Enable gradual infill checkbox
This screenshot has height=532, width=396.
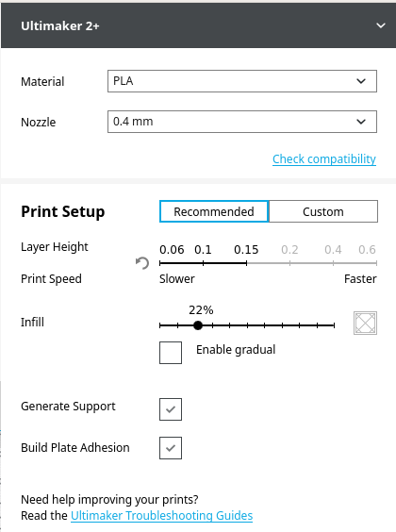(x=171, y=353)
